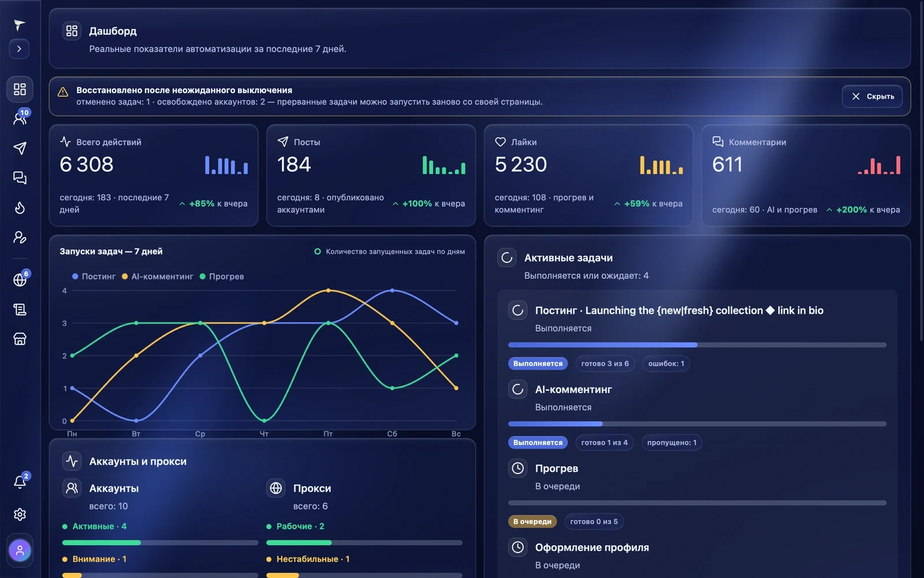Viewport: 924px width, 578px height.
Task: Open the user avatar profile menu
Action: pyautogui.click(x=20, y=550)
